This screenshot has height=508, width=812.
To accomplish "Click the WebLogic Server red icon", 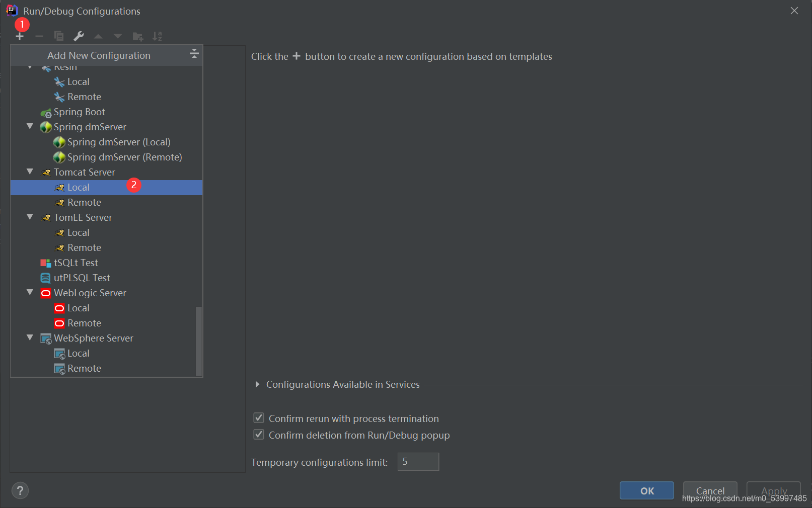I will pos(46,293).
